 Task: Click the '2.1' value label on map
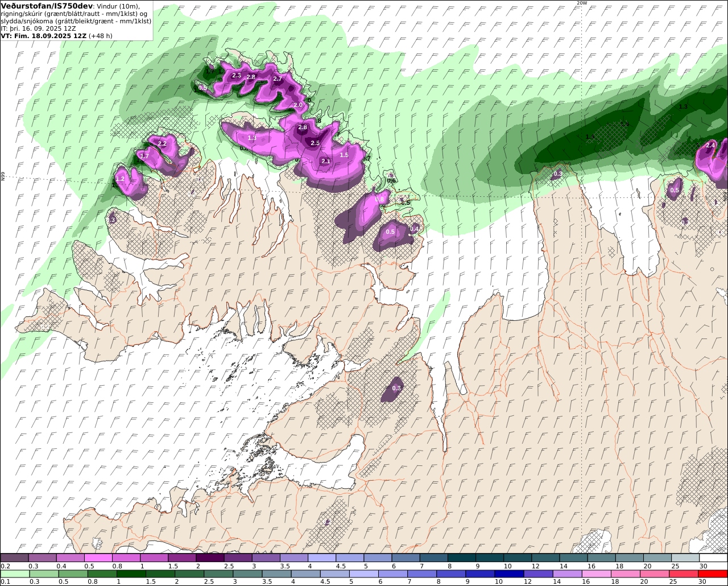[x=326, y=161]
